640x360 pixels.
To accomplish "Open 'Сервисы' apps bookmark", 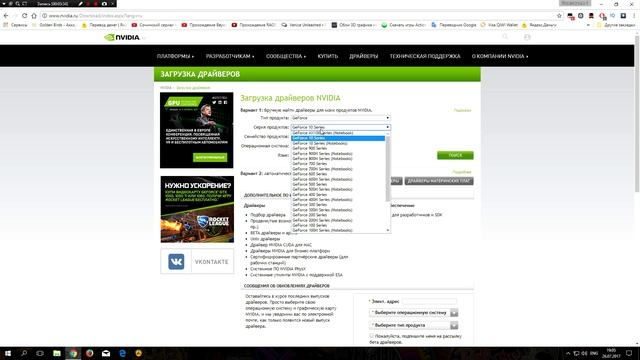I will 15,25.
